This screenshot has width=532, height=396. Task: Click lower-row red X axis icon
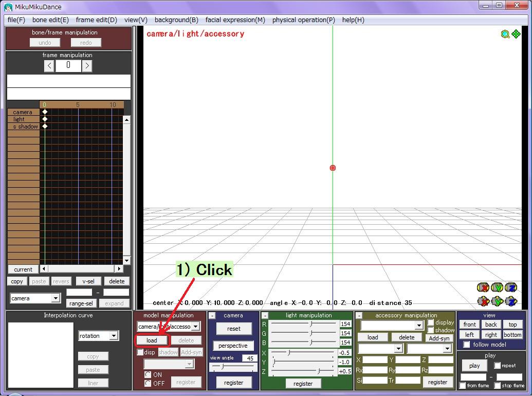point(483,301)
